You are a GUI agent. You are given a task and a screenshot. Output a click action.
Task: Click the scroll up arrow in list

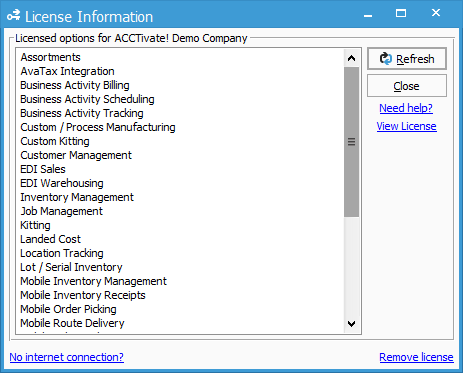tap(351, 59)
